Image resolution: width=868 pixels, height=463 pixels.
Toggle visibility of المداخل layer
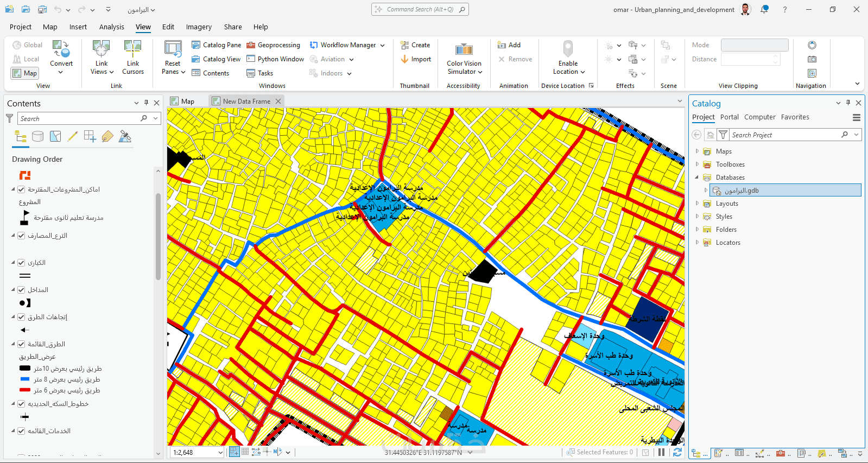point(21,290)
